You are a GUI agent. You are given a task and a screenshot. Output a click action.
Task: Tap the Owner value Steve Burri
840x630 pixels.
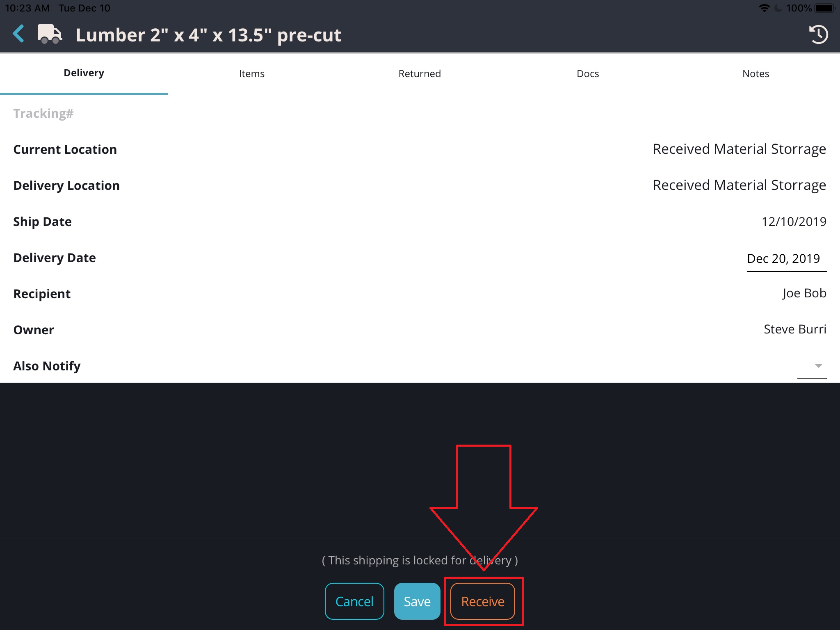tap(794, 329)
